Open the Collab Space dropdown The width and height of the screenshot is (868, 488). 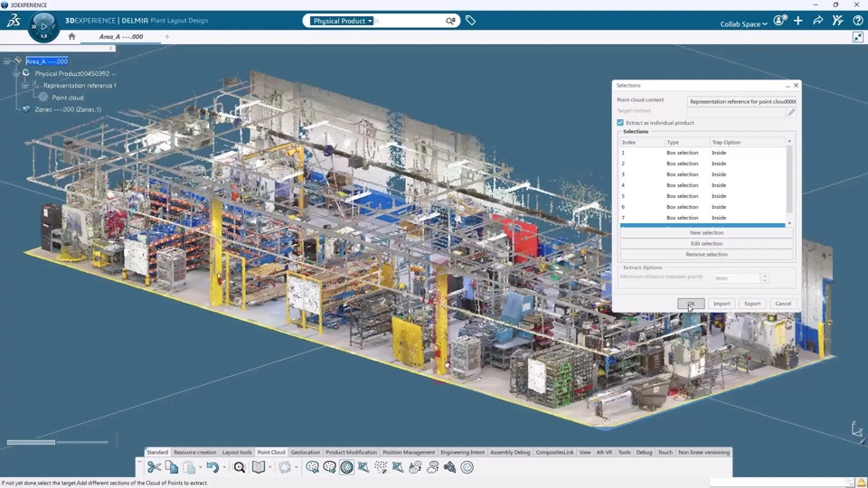743,23
